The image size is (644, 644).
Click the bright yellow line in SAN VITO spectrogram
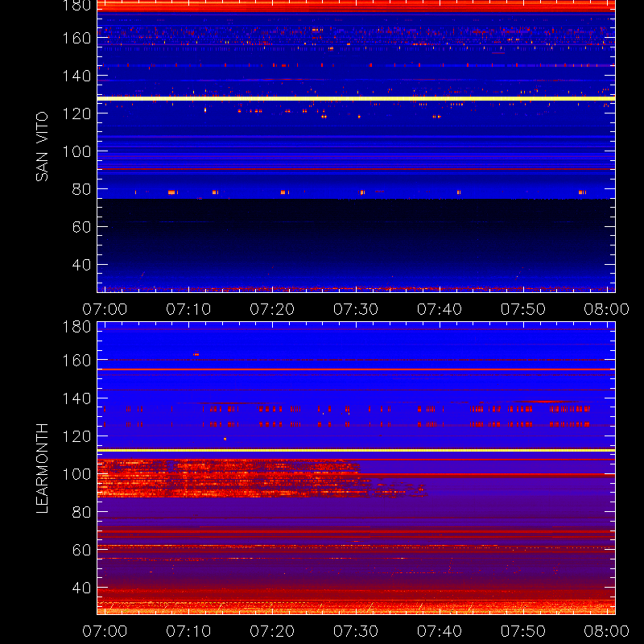click(356, 98)
